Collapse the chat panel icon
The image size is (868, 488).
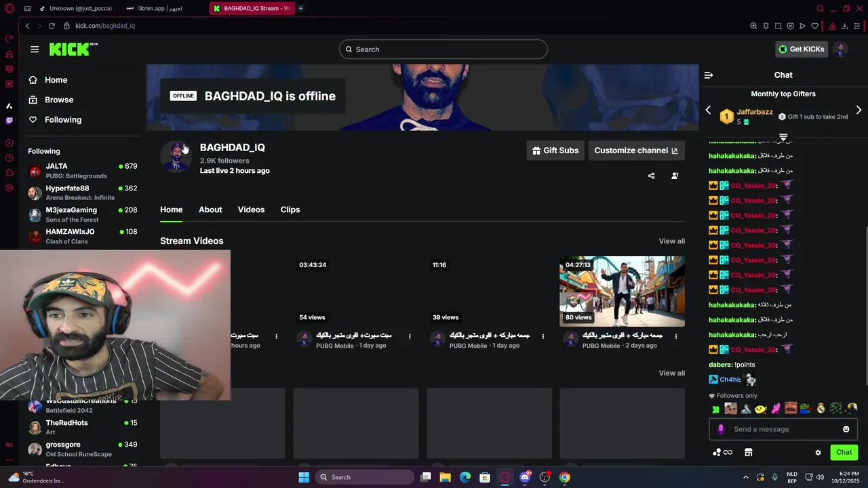tap(709, 75)
